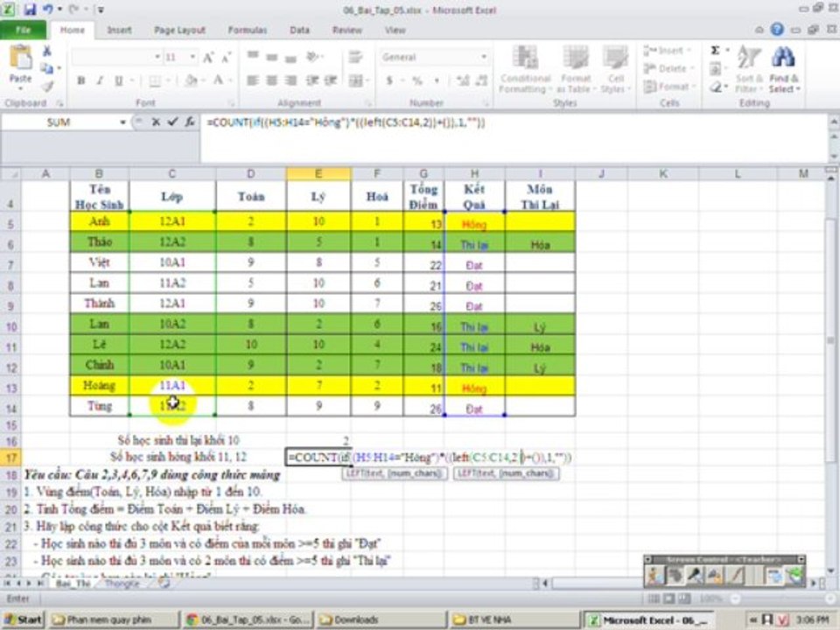Click the Align Text Left icon
Screen dimensions: 840x630
pos(253,80)
